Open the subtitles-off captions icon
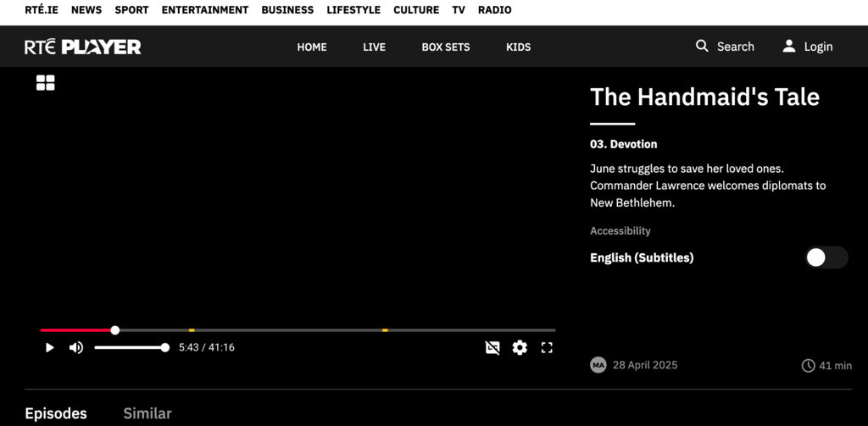Image resolution: width=868 pixels, height=426 pixels. [x=492, y=347]
